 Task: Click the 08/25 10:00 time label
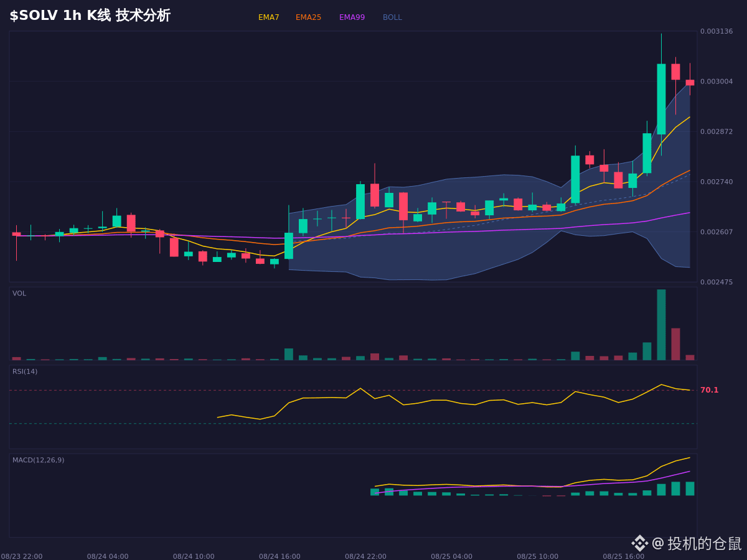pyautogui.click(x=537, y=556)
